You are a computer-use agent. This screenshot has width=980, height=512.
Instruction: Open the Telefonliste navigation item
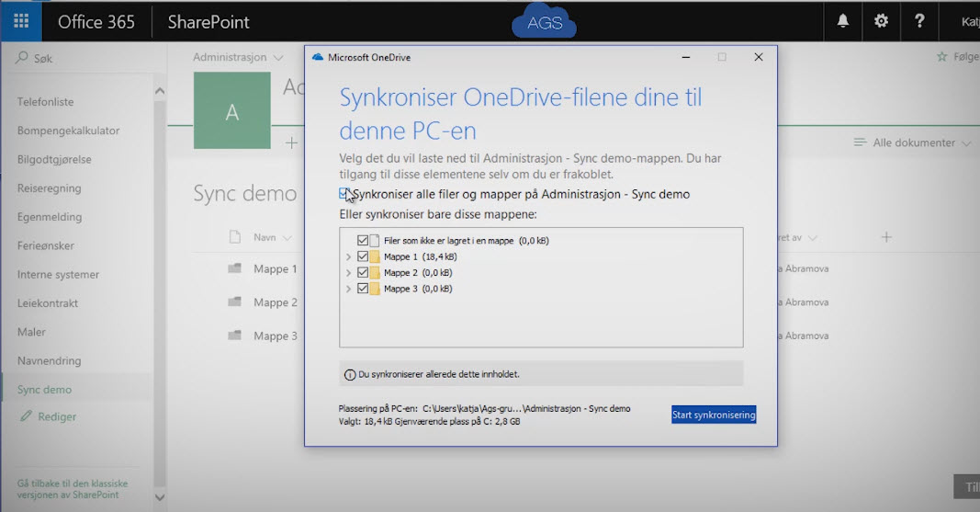point(45,102)
